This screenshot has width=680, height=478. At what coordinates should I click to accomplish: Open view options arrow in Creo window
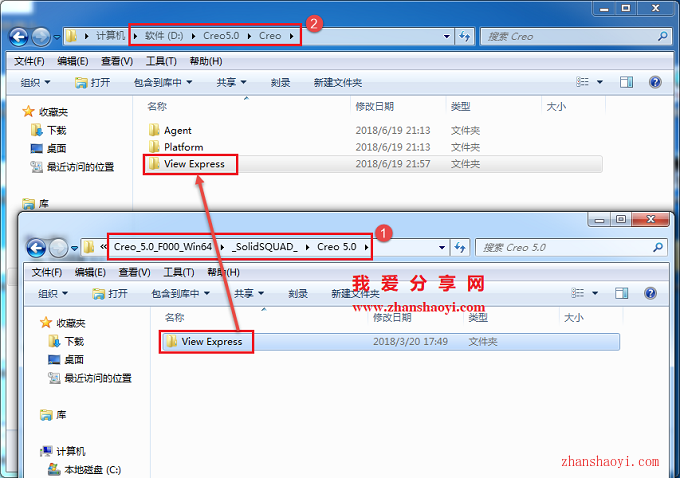click(600, 82)
